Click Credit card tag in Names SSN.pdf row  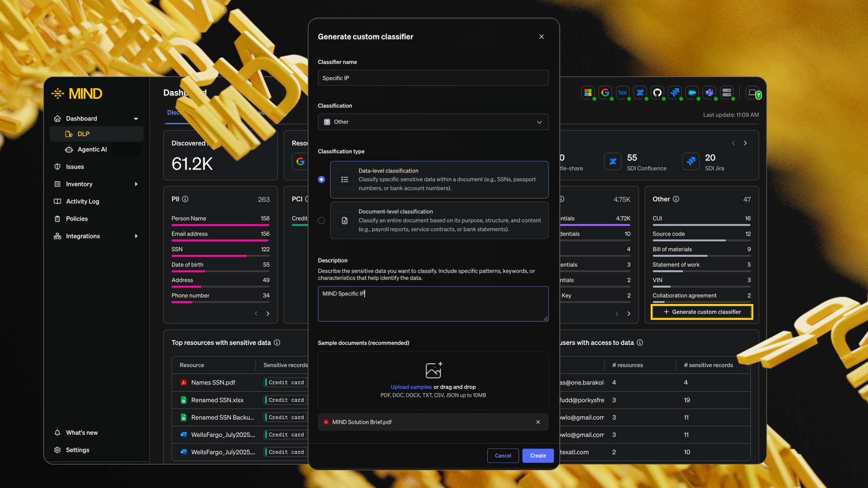[x=285, y=382]
